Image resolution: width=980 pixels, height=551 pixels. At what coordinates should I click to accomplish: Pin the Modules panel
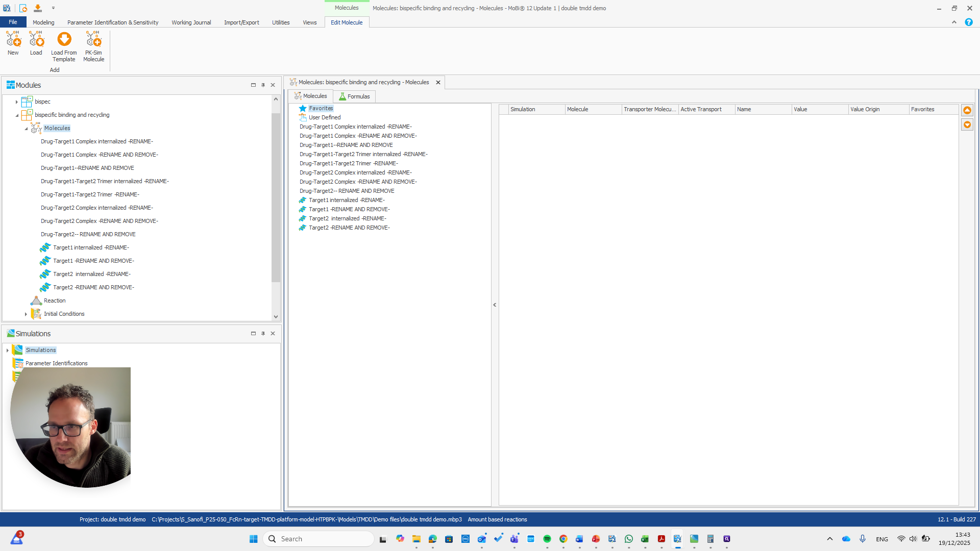263,85
